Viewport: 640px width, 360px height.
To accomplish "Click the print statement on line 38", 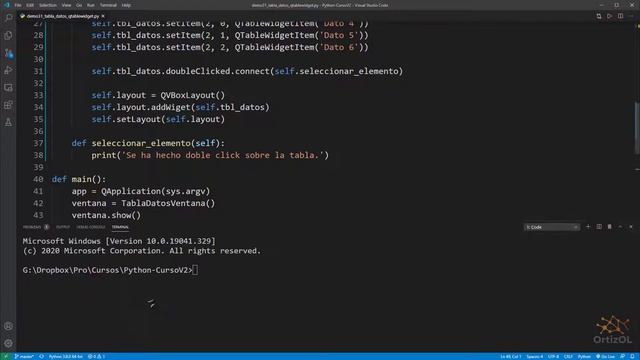I will point(210,155).
